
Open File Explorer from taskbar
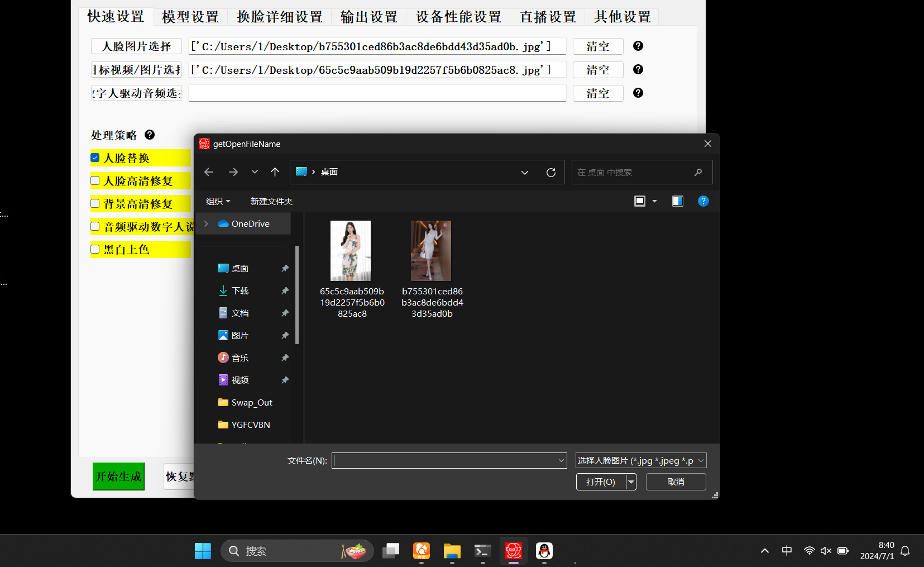pyautogui.click(x=452, y=551)
